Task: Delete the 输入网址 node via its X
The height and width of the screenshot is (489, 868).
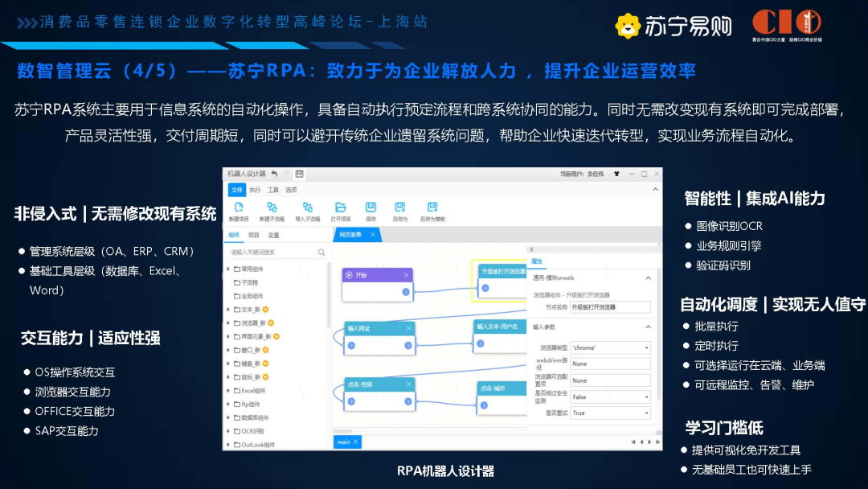Action: click(x=408, y=329)
